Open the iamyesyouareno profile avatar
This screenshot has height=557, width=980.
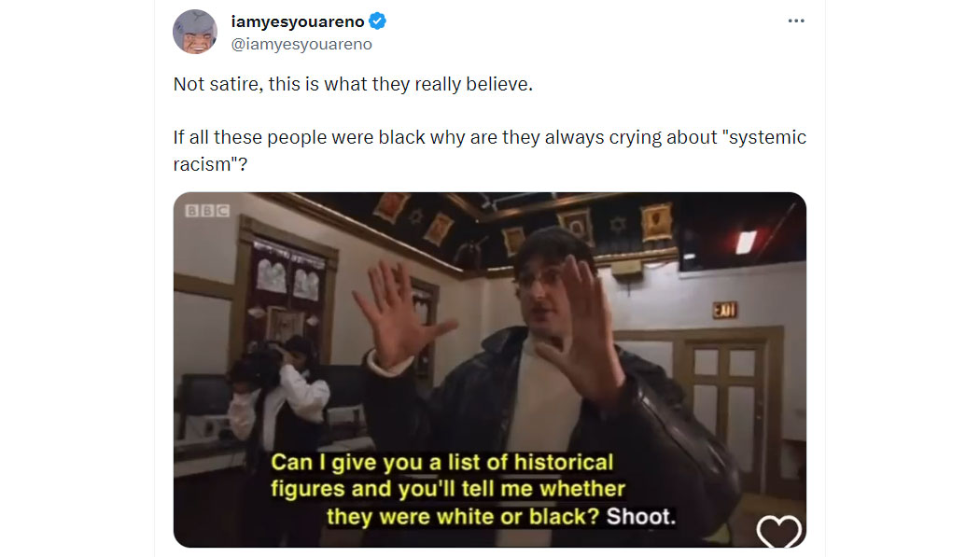pos(195,32)
